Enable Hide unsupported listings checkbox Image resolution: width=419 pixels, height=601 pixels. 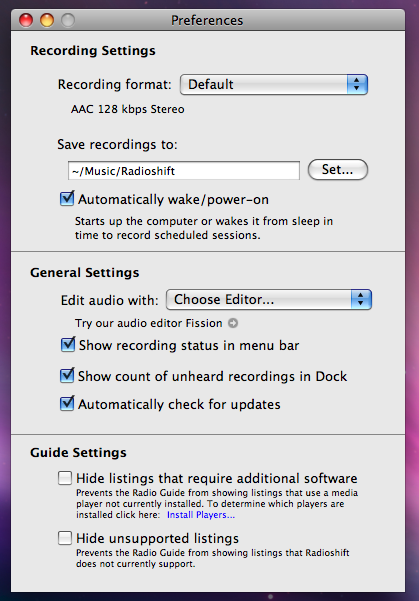(65, 538)
